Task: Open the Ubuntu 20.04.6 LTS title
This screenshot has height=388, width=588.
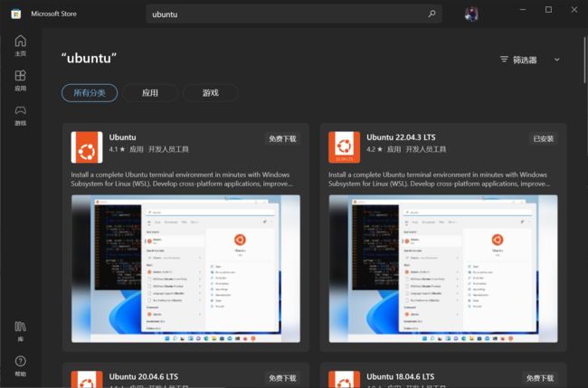Action: click(144, 376)
